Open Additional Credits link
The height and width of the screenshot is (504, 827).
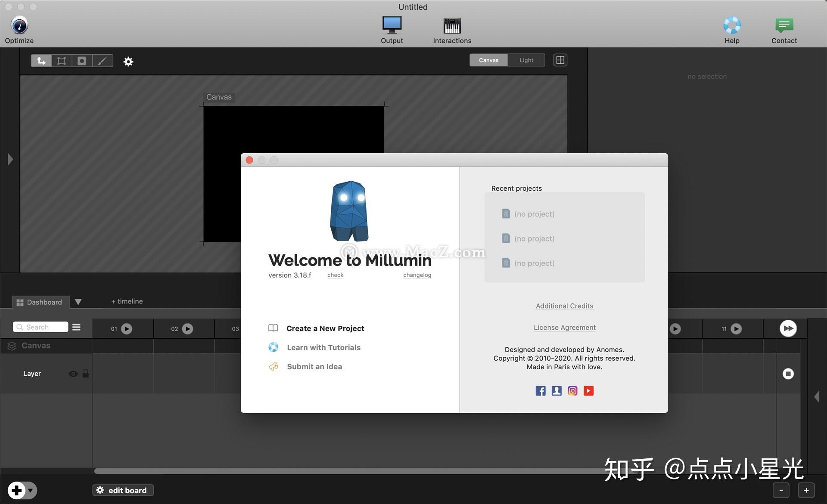tap(564, 306)
